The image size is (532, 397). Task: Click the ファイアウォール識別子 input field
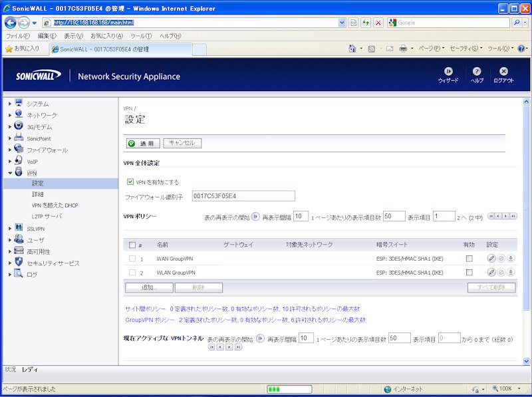tap(243, 196)
